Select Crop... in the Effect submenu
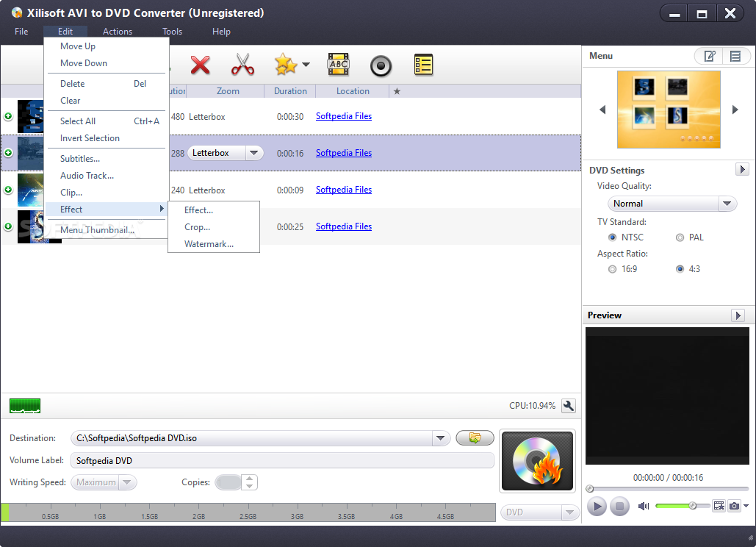The height and width of the screenshot is (547, 756). pyautogui.click(x=214, y=227)
